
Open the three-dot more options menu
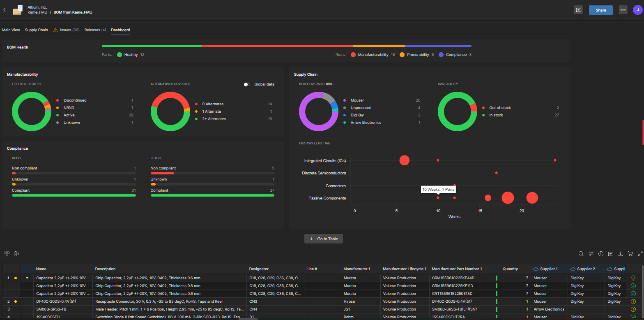[623, 10]
